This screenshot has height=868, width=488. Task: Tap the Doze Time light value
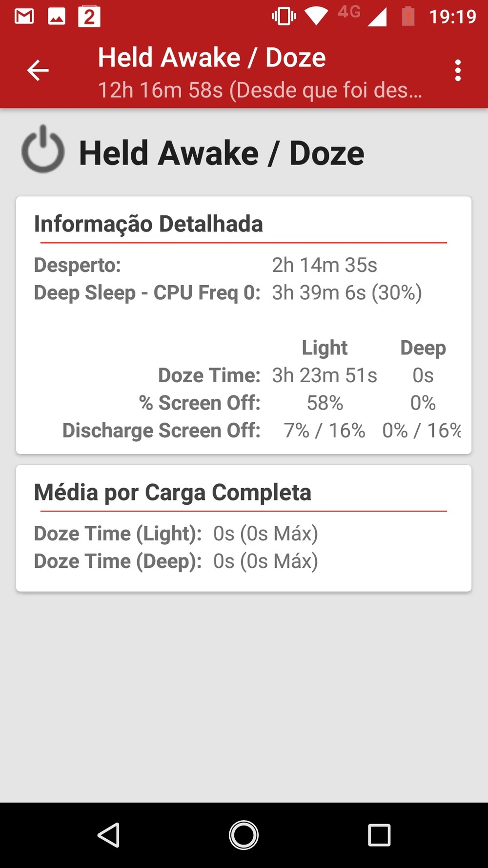[325, 375]
